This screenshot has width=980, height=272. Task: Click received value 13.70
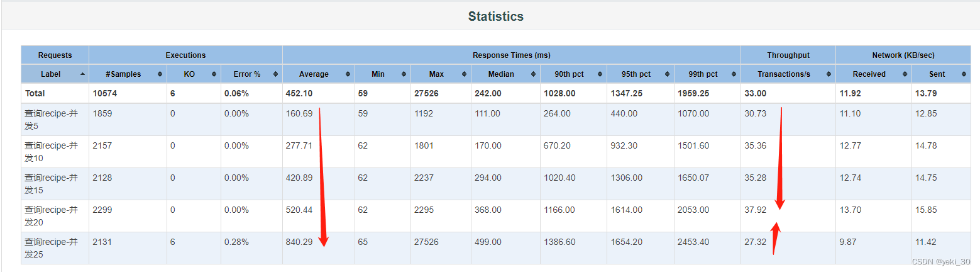850,210
